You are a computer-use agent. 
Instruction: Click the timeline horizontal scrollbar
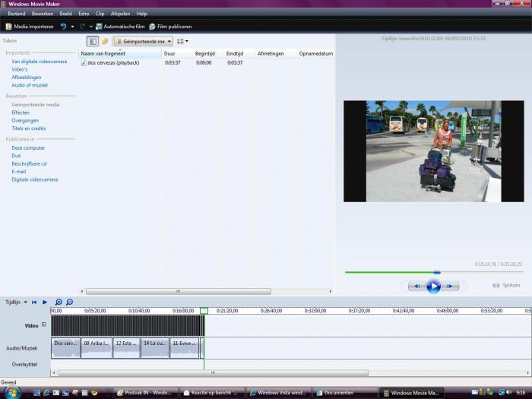tap(213, 373)
